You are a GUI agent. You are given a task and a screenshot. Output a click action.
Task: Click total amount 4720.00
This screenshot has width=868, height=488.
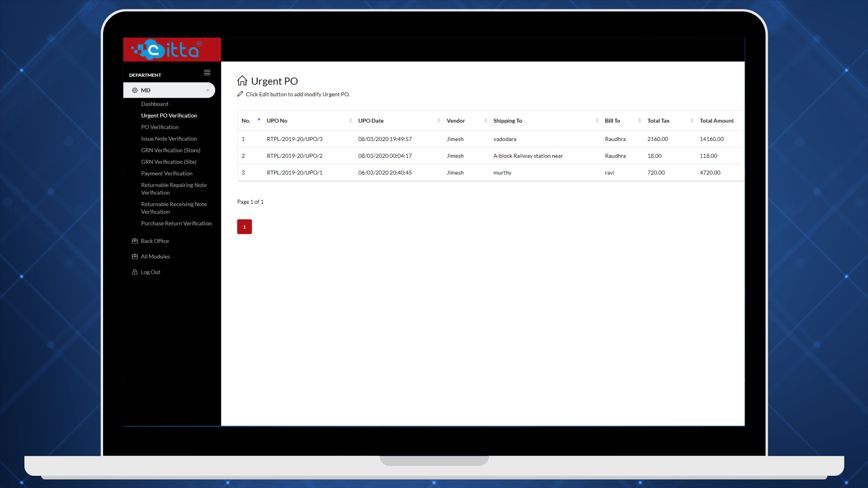point(710,173)
